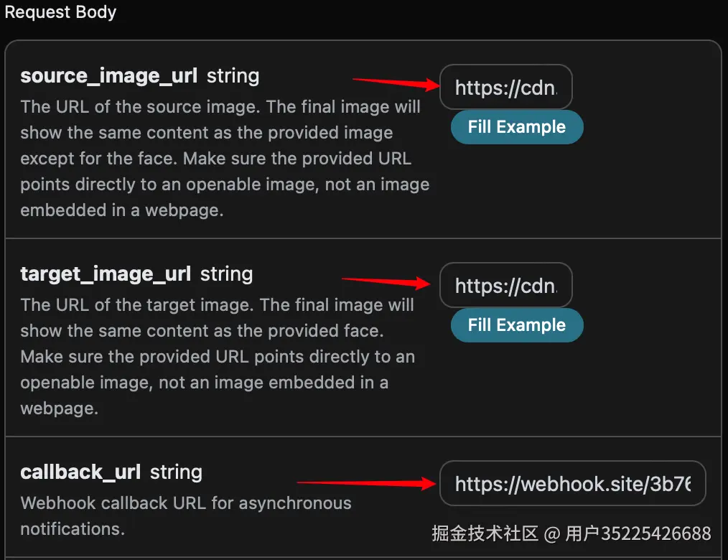Click the target_image_url parameter name
This screenshot has width=728, height=560.
[106, 274]
